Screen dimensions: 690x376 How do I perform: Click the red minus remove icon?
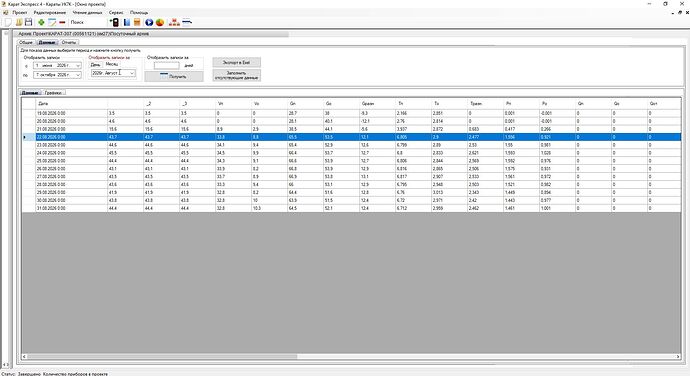[x=62, y=22]
